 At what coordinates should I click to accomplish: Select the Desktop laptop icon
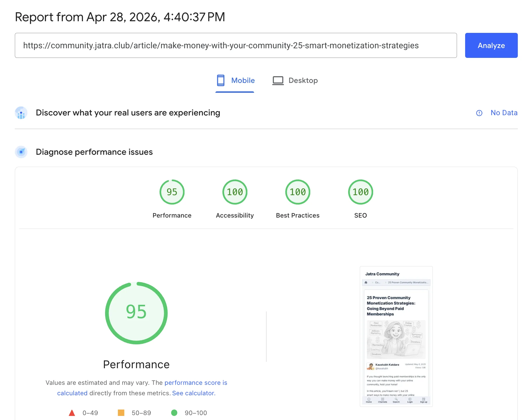pos(278,81)
